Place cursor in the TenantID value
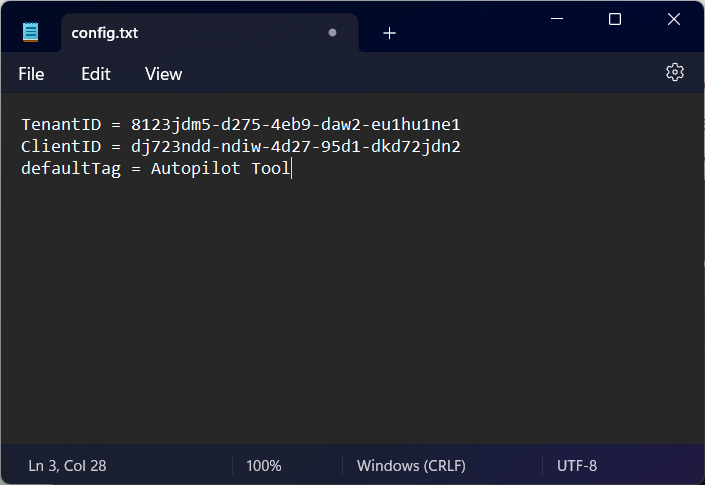705x485 pixels. [295, 125]
